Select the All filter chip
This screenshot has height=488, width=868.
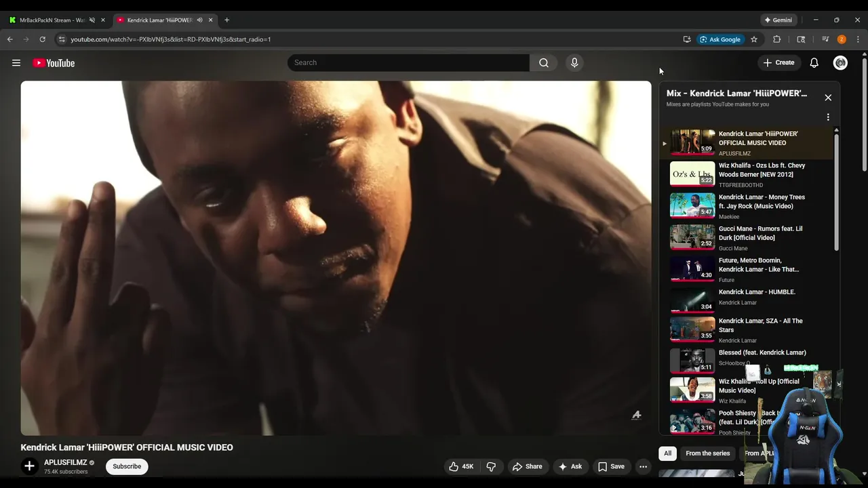coord(668,453)
